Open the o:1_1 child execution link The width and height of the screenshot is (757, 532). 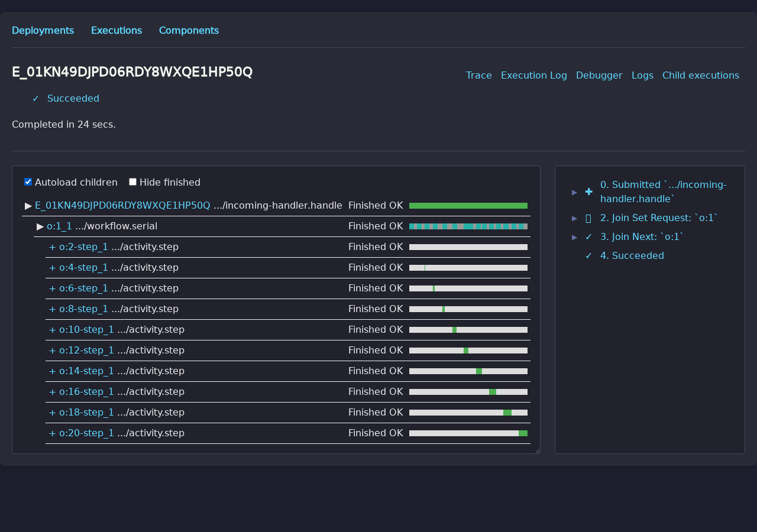click(x=59, y=226)
